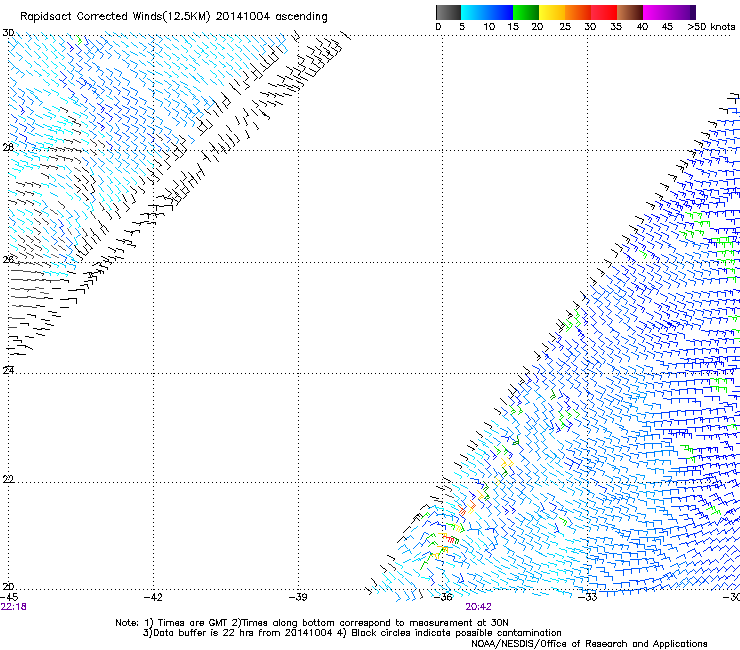Click the latitude label '24'

[8, 370]
